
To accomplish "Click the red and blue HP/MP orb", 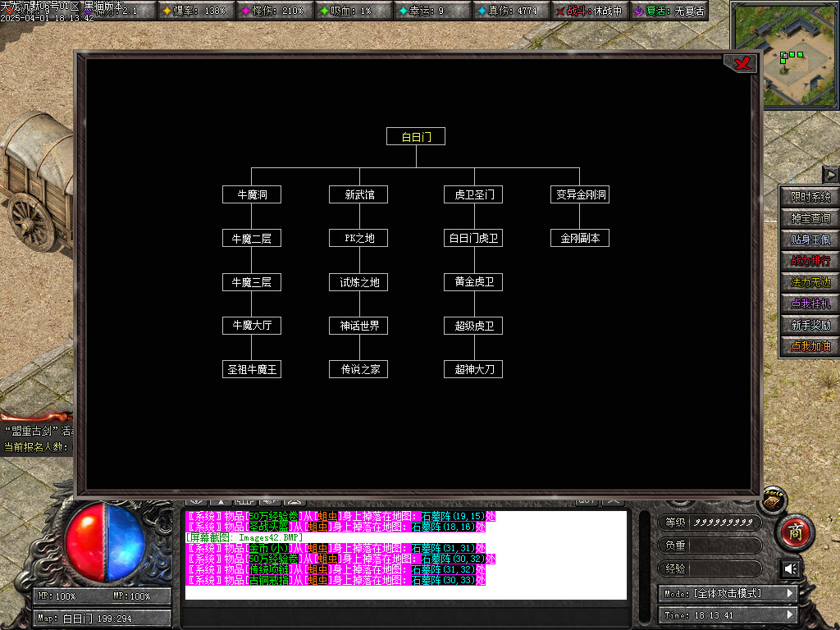I will [x=105, y=536].
